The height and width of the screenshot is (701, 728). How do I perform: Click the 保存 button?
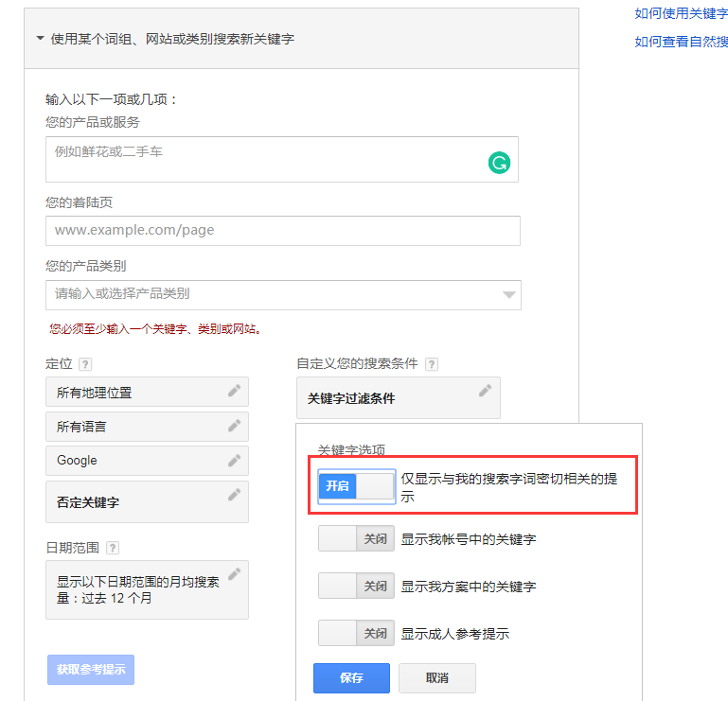click(351, 677)
